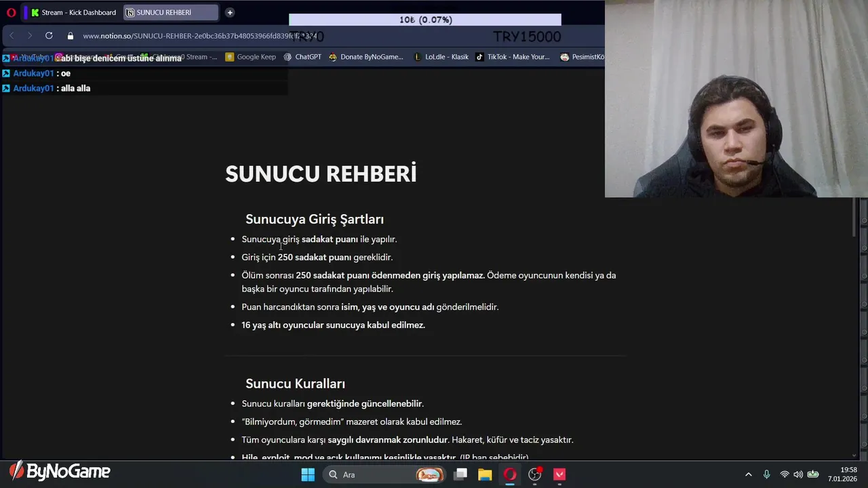
Task: Click the 'Tüm oyunculara karşı saygılı' bullet line
Action: click(408, 440)
